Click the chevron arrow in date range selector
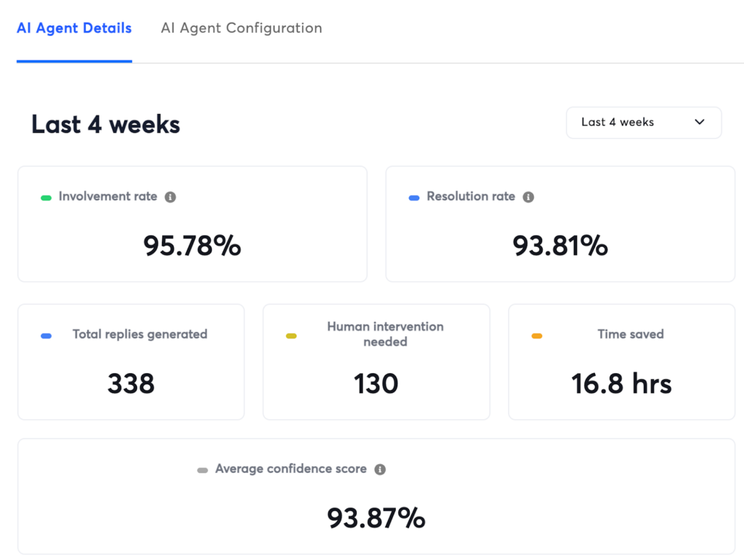 [x=700, y=122]
